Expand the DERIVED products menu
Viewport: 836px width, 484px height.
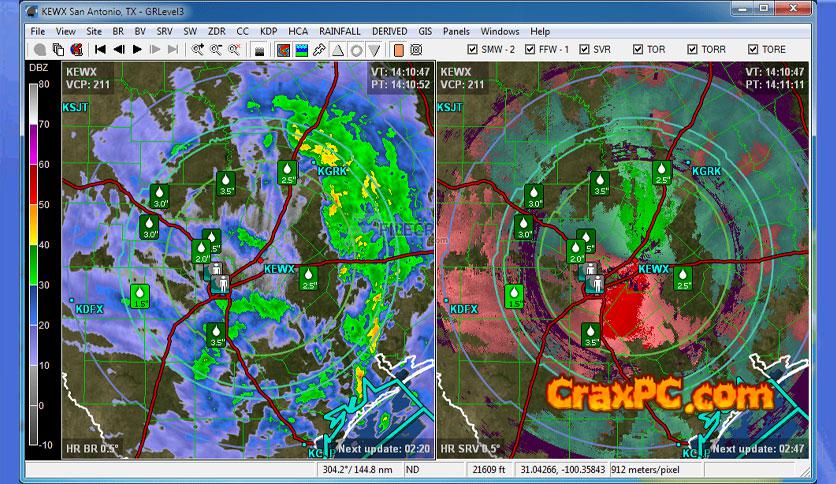pos(390,31)
